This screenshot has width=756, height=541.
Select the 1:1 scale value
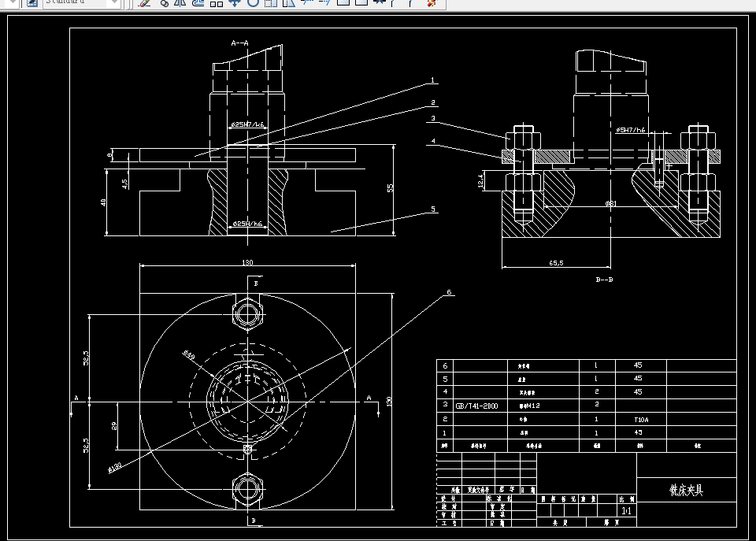[x=626, y=510]
